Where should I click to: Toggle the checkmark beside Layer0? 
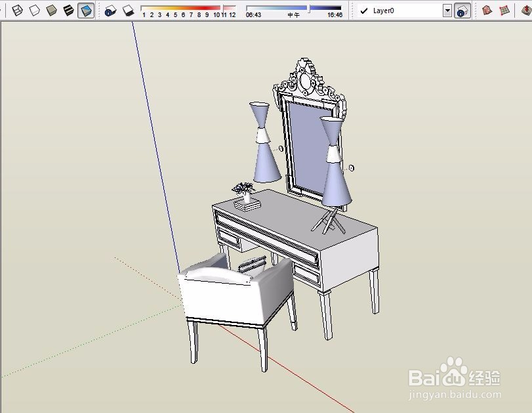pos(363,10)
